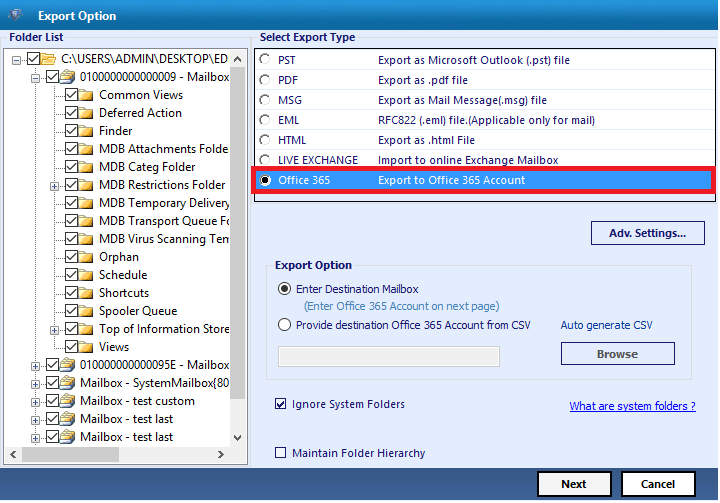Click 'RFC822 (.eml) file' description text
This screenshot has width=720, height=503.
[486, 120]
